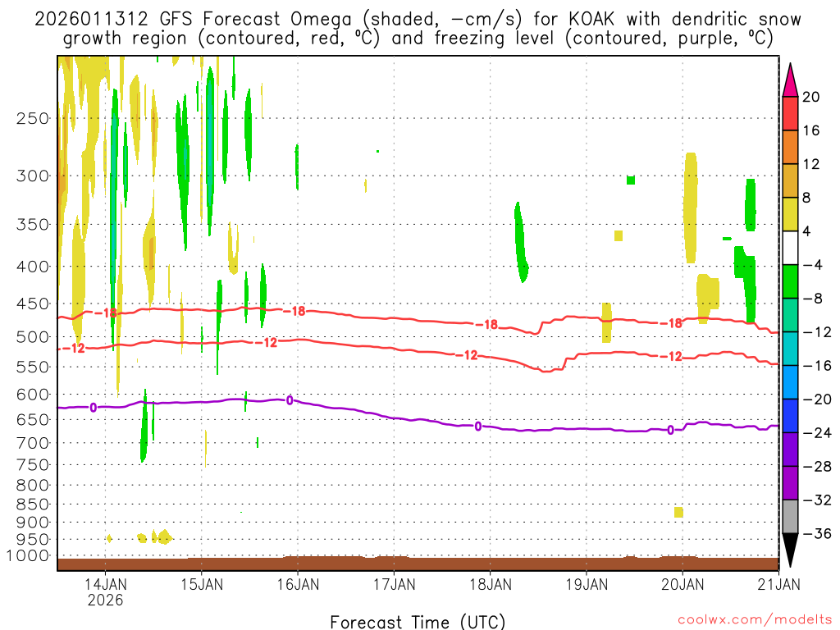
Task: Select the 650 pressure level label
Action: coord(33,419)
